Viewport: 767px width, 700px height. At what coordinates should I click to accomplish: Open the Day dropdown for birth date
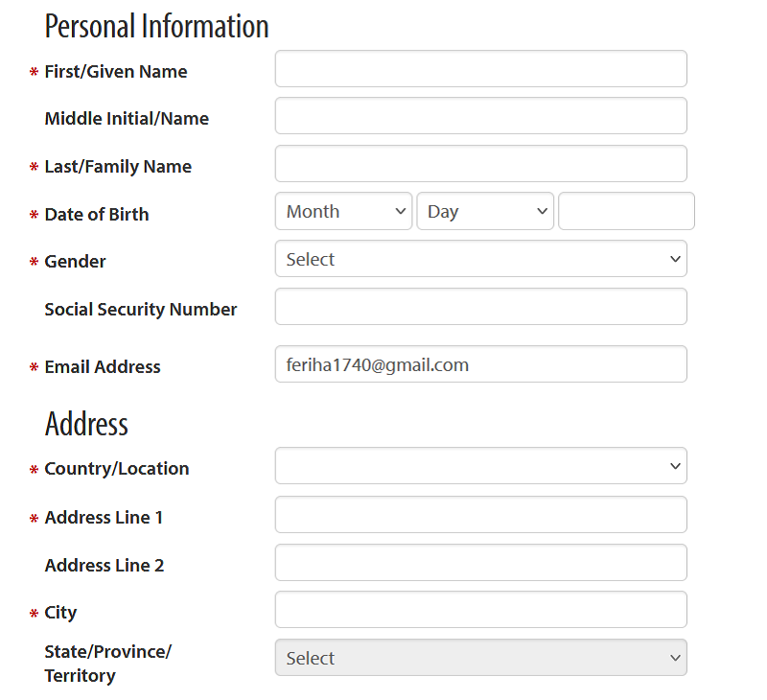tap(485, 211)
